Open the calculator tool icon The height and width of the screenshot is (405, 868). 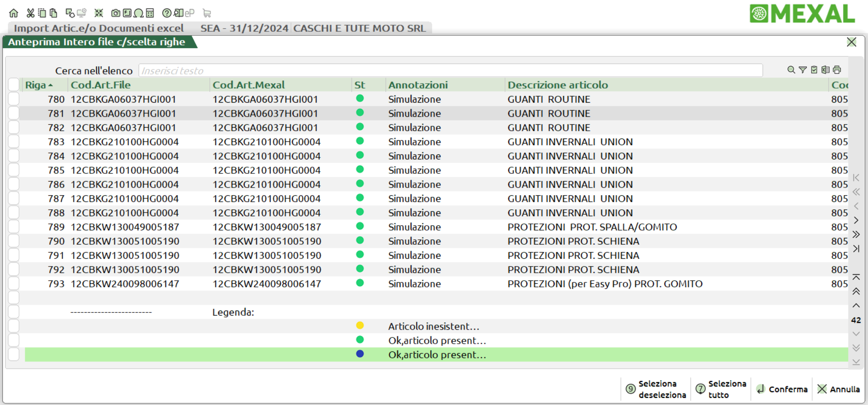coord(150,13)
